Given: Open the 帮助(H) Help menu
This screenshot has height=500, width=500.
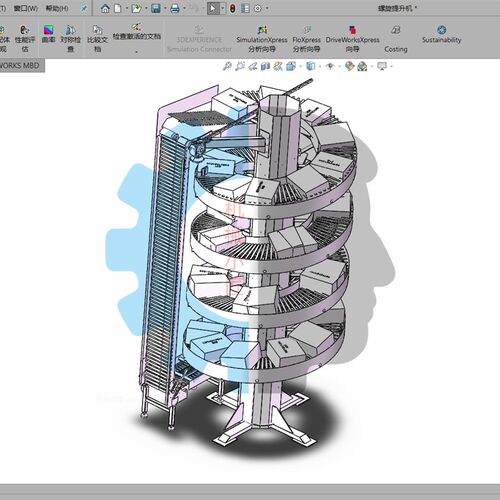Looking at the screenshot, I should pyautogui.click(x=57, y=8).
